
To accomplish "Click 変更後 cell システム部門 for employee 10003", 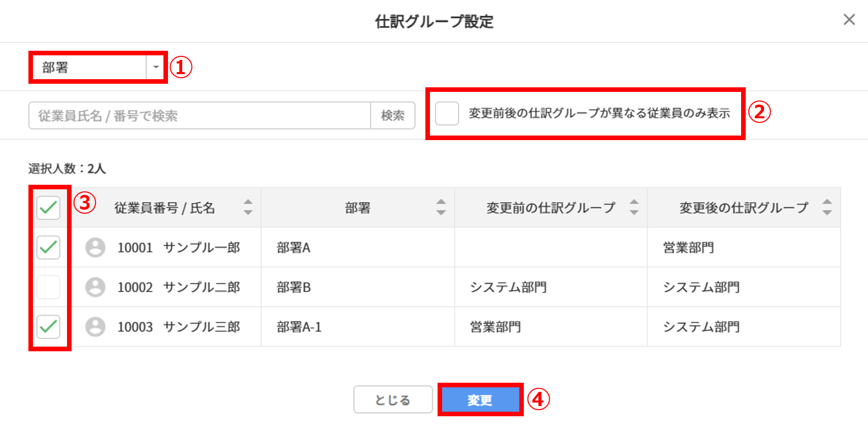I will (x=701, y=327).
